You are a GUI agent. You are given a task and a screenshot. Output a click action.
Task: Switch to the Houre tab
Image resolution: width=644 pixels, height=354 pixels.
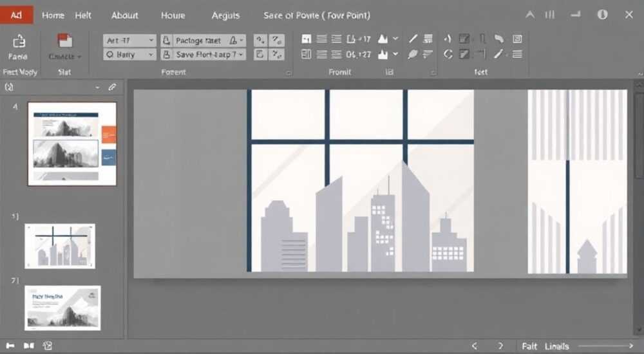coord(173,15)
